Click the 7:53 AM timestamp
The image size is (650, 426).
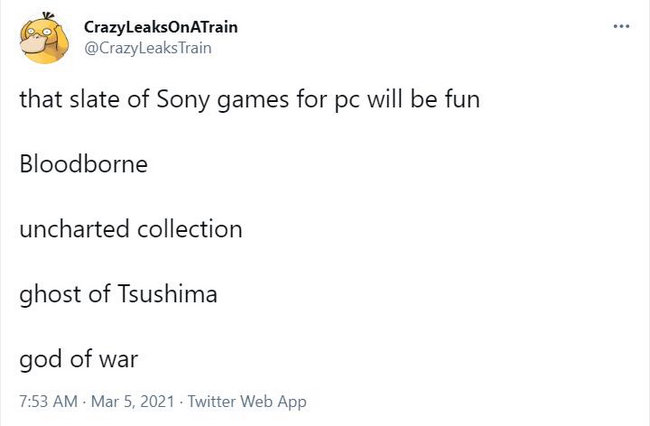click(x=49, y=402)
